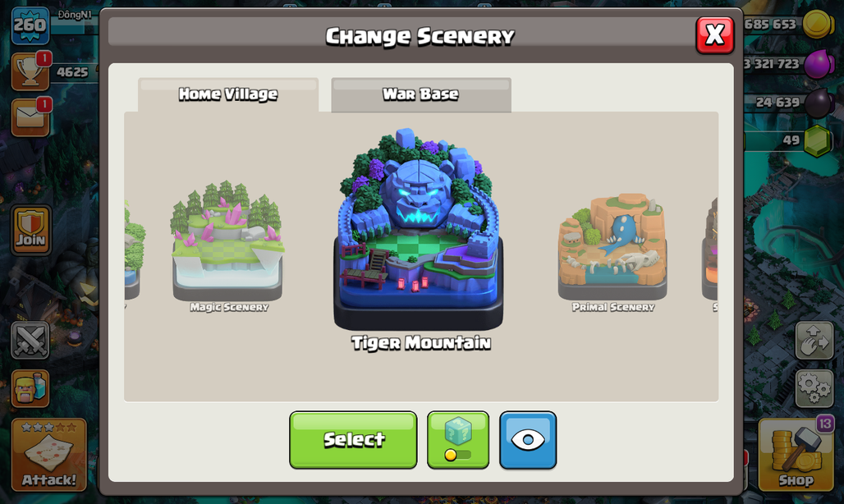Open the crossed swords battle log
844x504 pixels.
tap(30, 340)
